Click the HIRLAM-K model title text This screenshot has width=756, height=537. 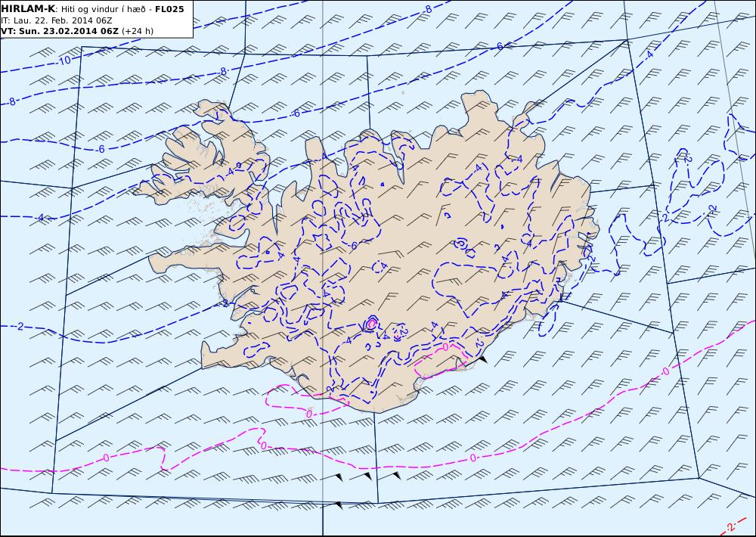27,9
